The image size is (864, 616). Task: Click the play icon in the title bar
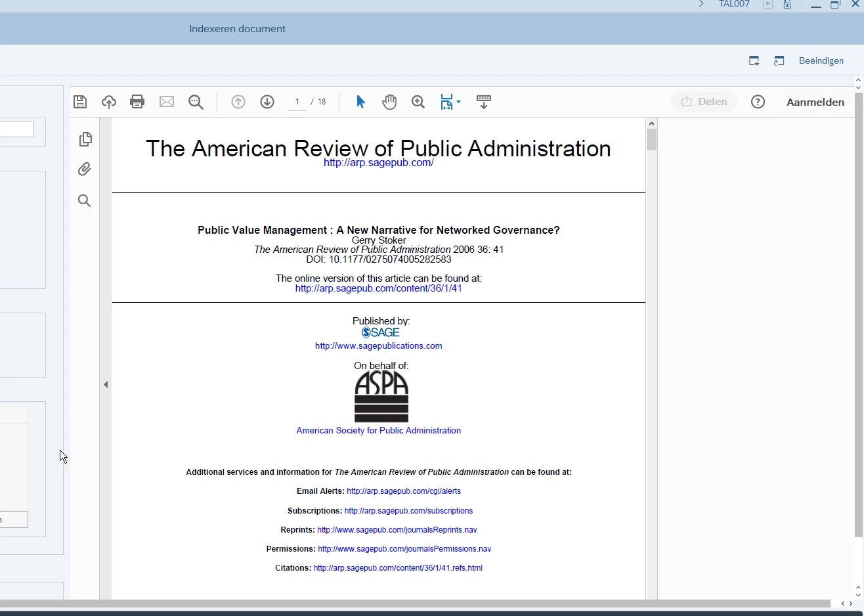coord(767,4)
